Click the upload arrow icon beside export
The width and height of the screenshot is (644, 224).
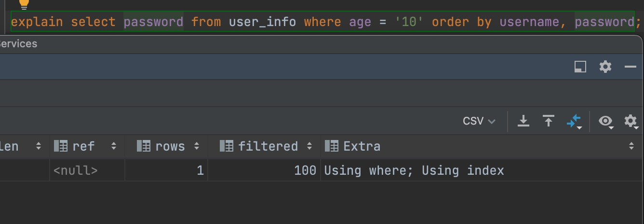pos(549,121)
